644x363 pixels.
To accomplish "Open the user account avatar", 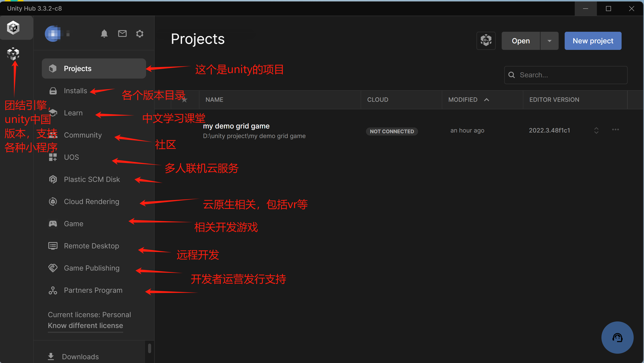I will (53, 34).
